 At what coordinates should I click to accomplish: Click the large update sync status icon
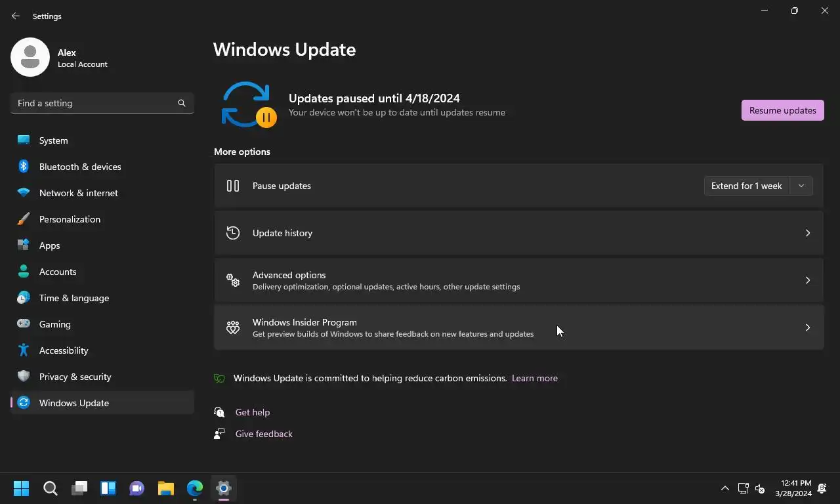tap(249, 105)
